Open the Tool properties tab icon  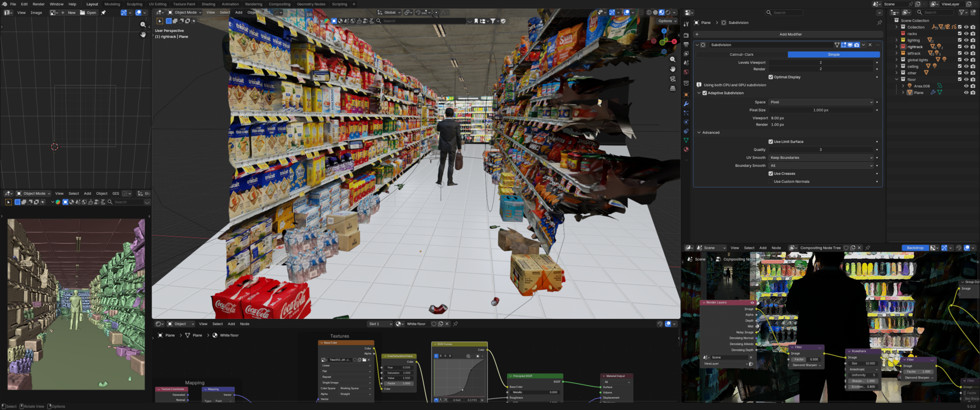pos(686,24)
